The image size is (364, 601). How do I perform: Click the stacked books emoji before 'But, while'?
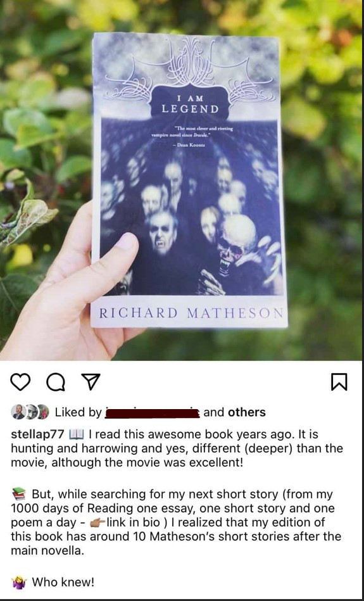(19, 493)
